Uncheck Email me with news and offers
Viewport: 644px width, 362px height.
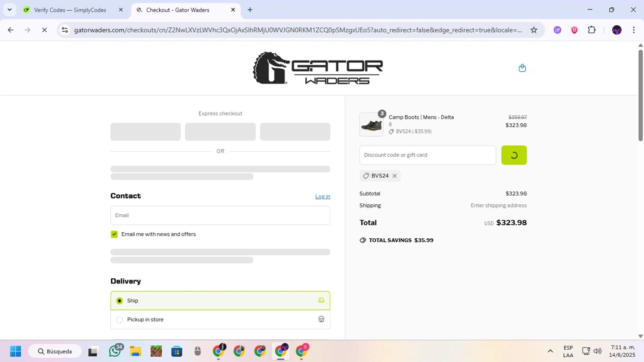click(114, 234)
